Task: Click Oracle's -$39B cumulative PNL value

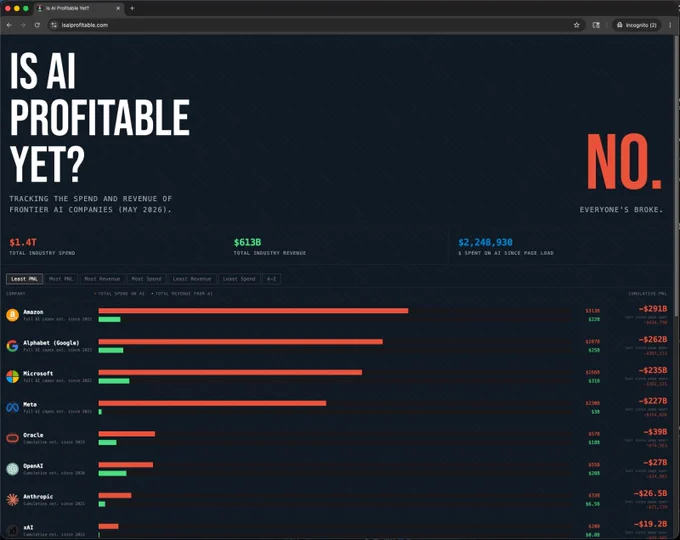Action: coord(655,432)
